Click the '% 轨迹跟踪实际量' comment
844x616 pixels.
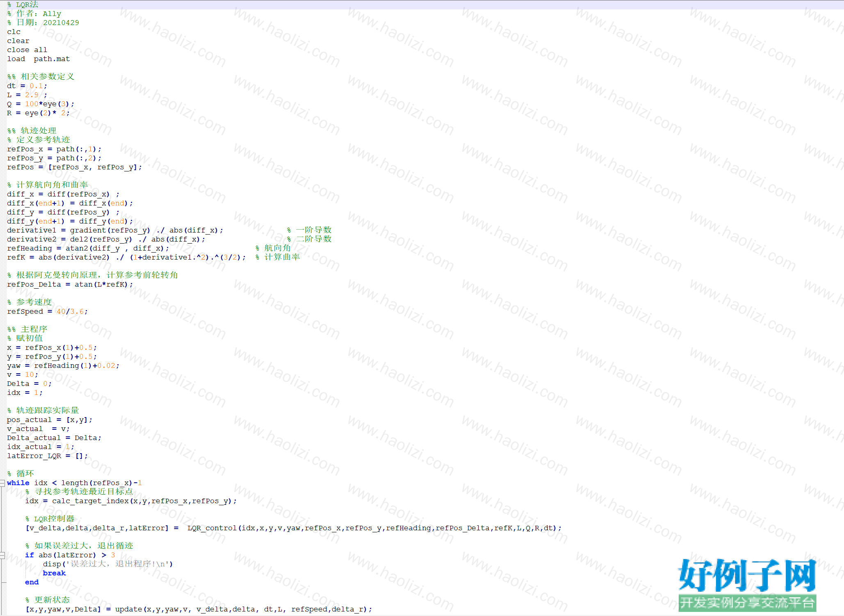[x=43, y=411]
